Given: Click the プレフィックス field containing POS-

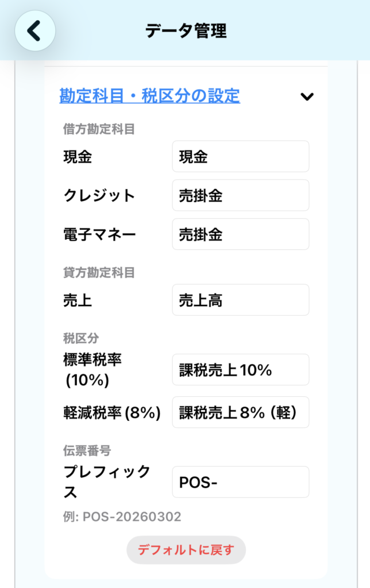Looking at the screenshot, I should coord(240,482).
